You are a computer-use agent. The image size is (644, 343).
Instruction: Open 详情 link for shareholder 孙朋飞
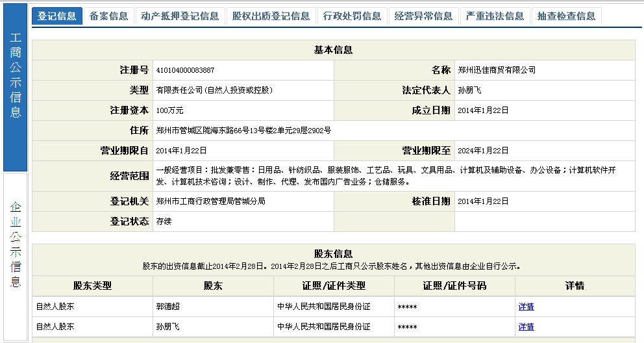526,327
